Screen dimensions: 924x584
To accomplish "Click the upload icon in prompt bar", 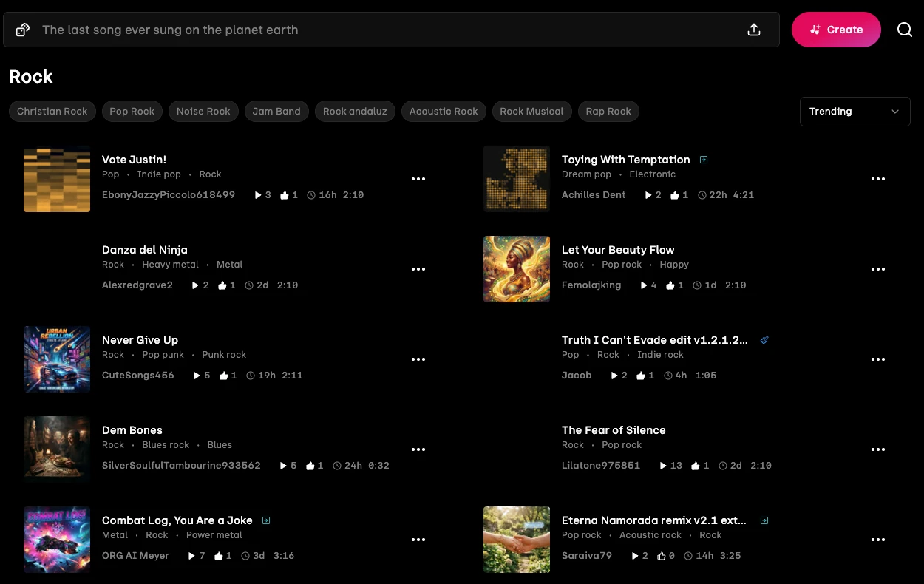I will point(754,30).
